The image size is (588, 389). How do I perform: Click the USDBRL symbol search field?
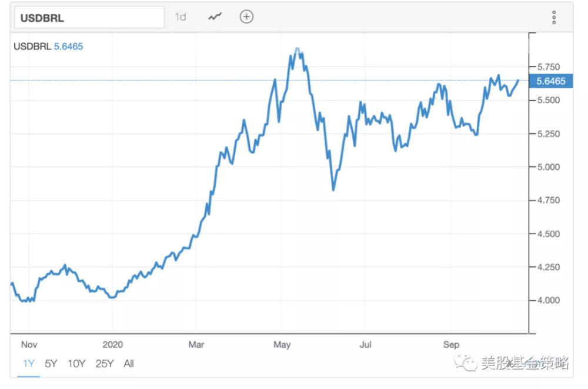(x=89, y=18)
